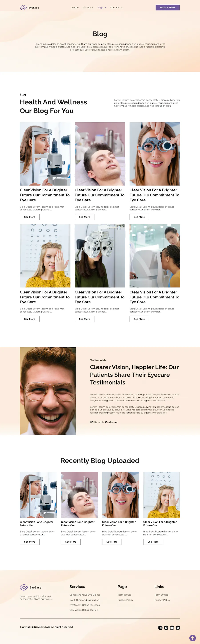Click See More under the first blog card
This screenshot has height=644, width=200.
point(30,217)
